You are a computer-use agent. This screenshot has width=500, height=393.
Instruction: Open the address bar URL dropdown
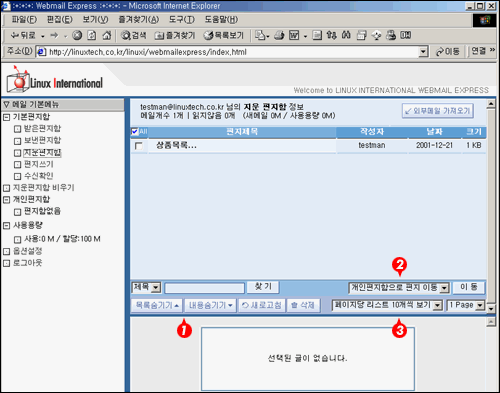point(423,52)
